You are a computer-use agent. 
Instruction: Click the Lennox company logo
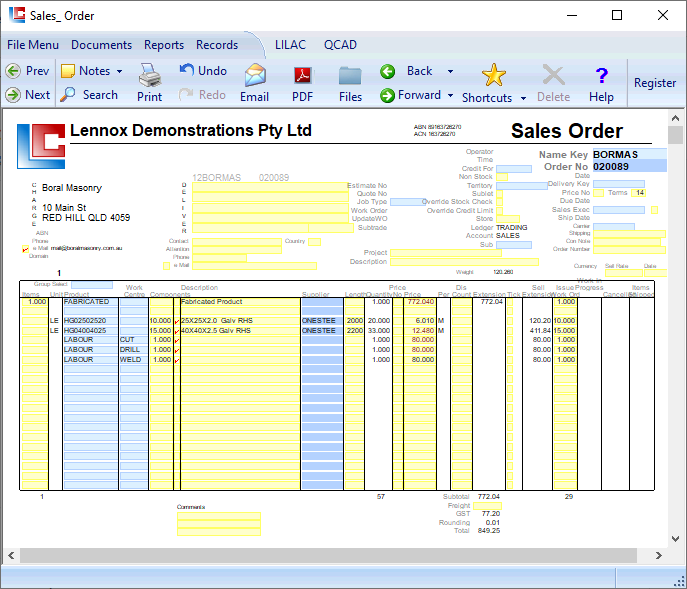click(41, 146)
